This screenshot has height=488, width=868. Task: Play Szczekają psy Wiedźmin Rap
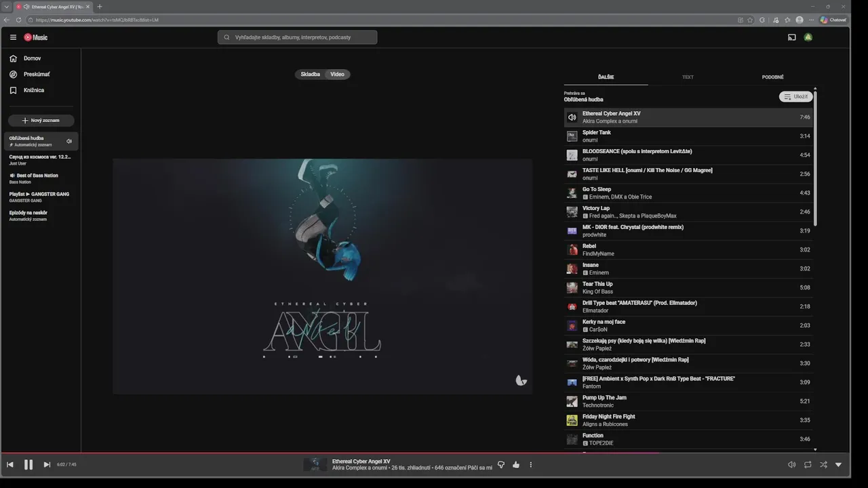(688, 345)
